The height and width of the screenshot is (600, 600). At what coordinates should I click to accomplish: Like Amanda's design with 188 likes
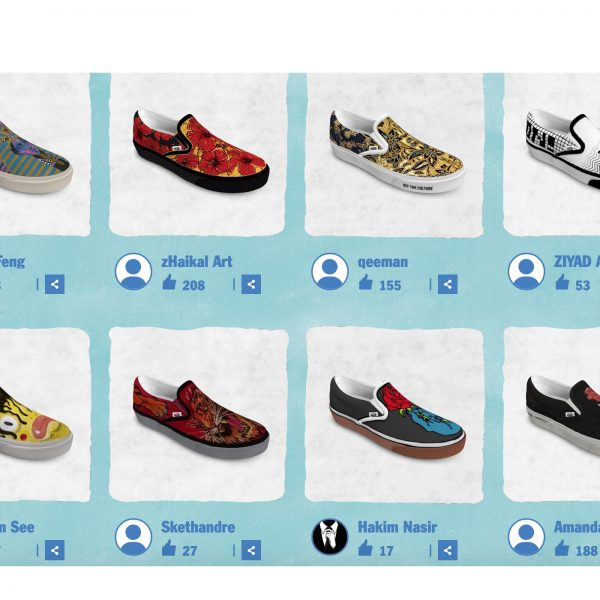562,548
